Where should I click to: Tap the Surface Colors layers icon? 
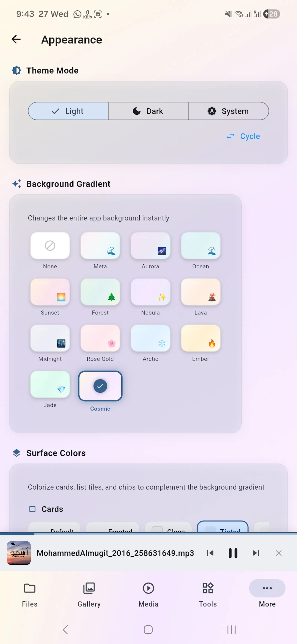click(17, 453)
